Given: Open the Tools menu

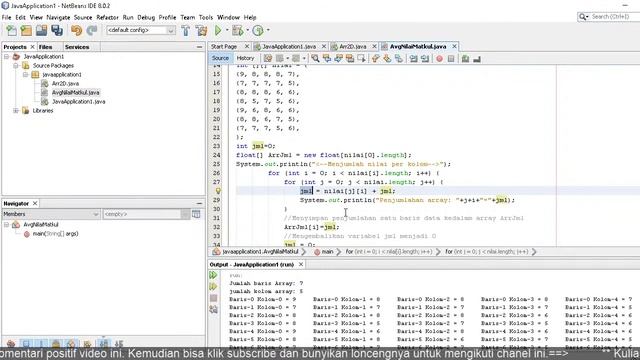Looking at the screenshot, I should click(206, 18).
